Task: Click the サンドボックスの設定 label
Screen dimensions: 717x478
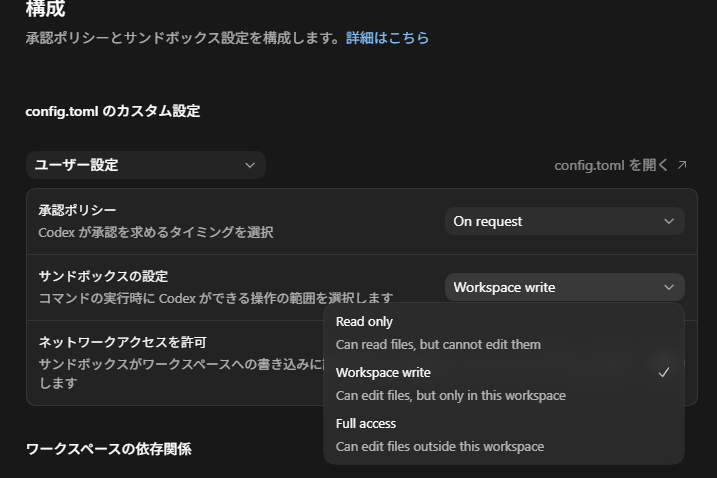Action: click(103, 276)
